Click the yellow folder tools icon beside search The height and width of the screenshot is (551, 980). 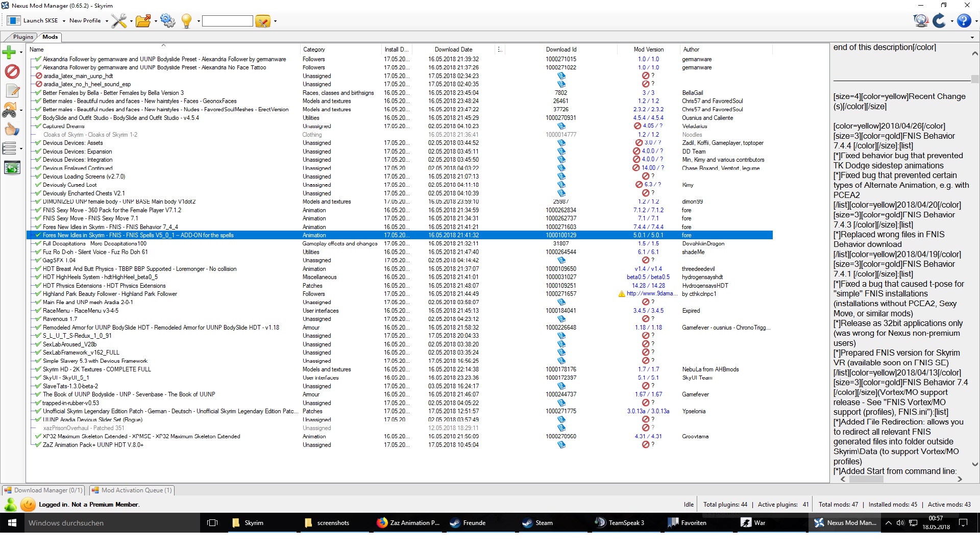pyautogui.click(x=262, y=21)
